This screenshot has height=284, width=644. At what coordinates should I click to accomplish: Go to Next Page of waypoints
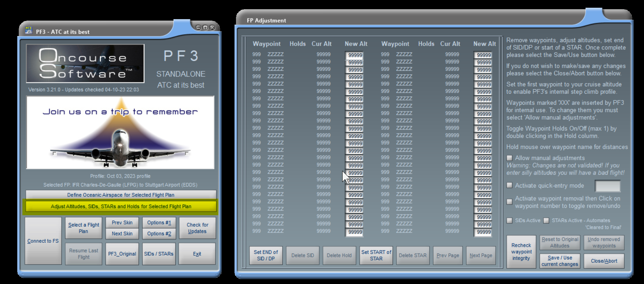coord(481,255)
